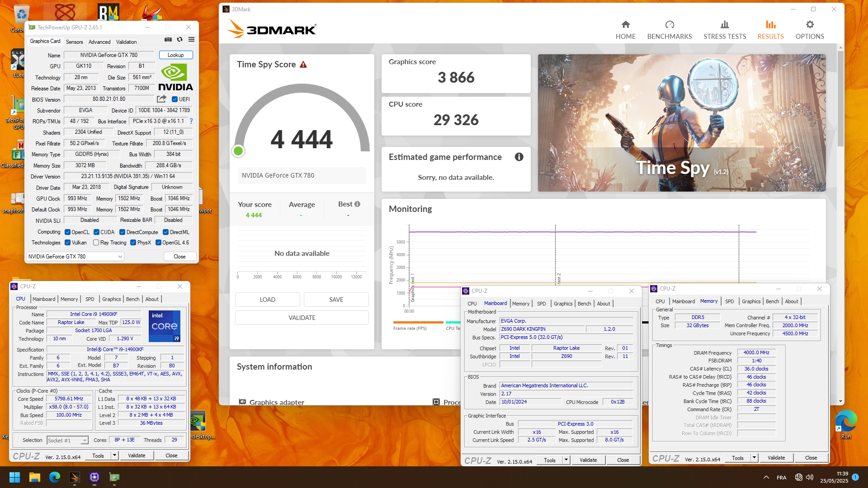Image resolution: width=868 pixels, height=488 pixels.
Task: Open the BENCHMARKS section in 3DMark
Action: 670,30
